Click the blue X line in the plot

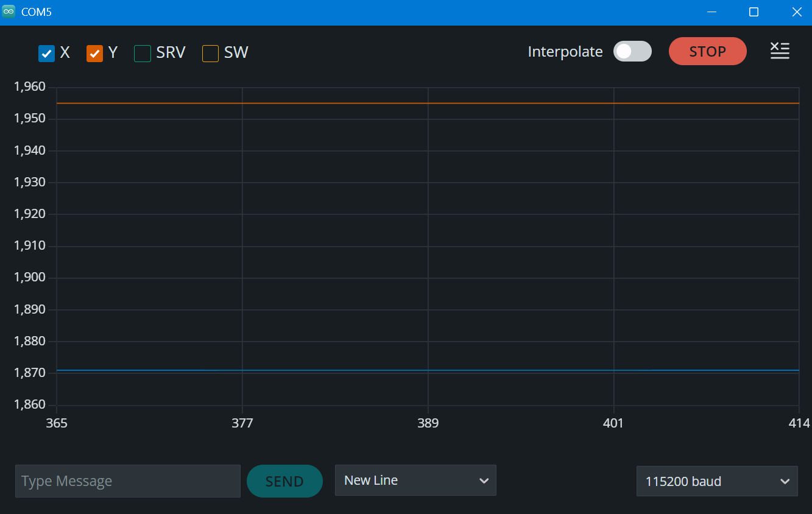(x=428, y=370)
